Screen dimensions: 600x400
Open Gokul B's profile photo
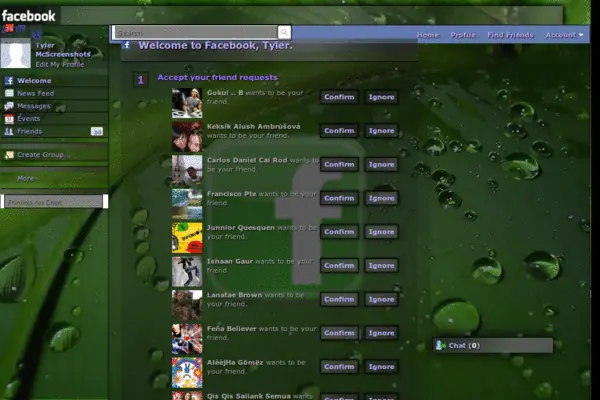tap(187, 103)
